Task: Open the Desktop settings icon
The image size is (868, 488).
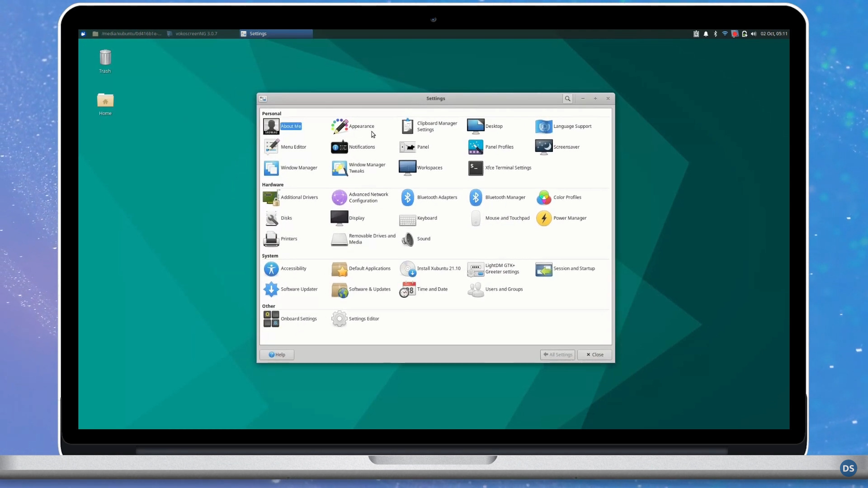Action: (x=476, y=127)
